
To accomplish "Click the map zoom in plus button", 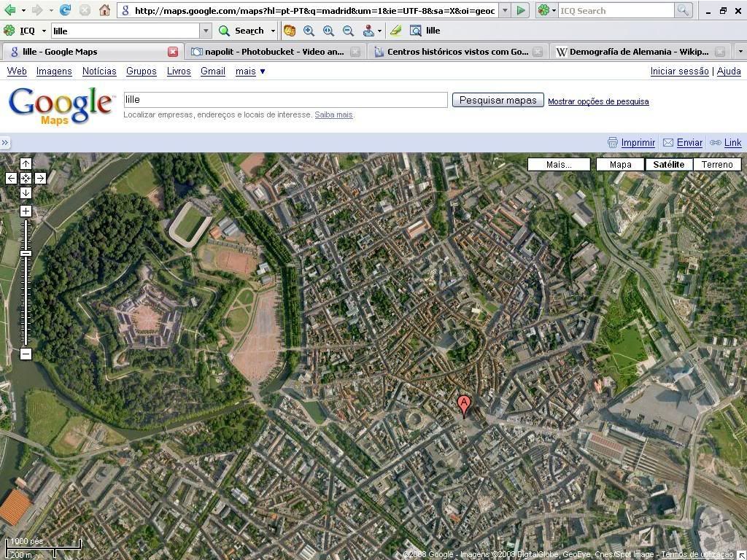I will [26, 211].
